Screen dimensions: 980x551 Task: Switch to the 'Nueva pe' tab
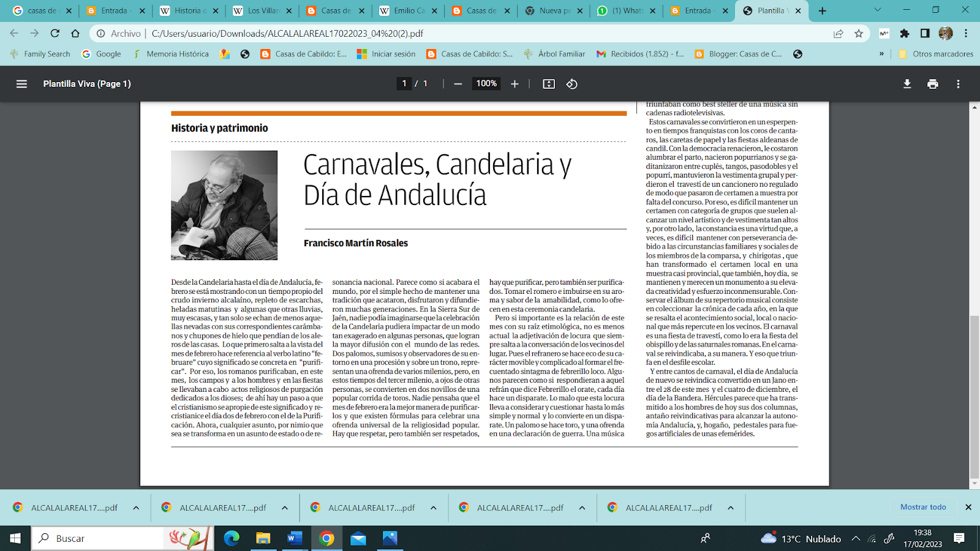(555, 11)
